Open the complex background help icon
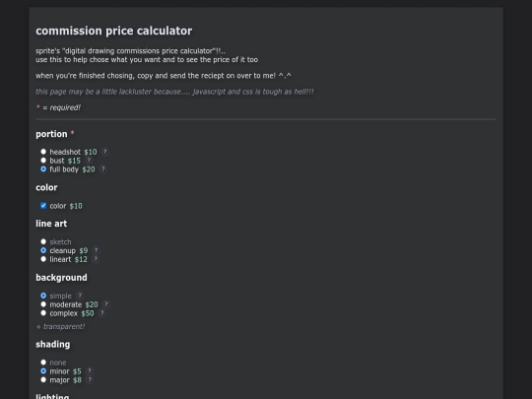Viewport: 532px width, 399px height. pyautogui.click(x=102, y=313)
